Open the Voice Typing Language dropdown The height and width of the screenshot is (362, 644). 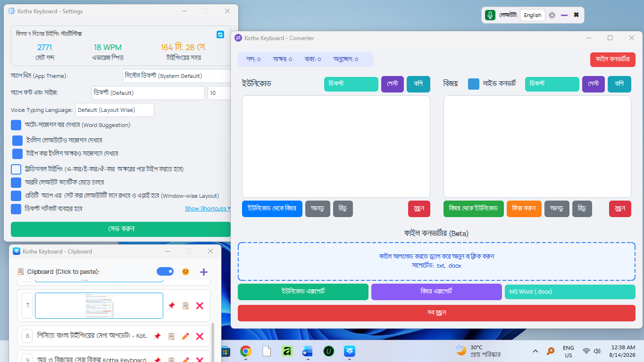[x=115, y=110]
